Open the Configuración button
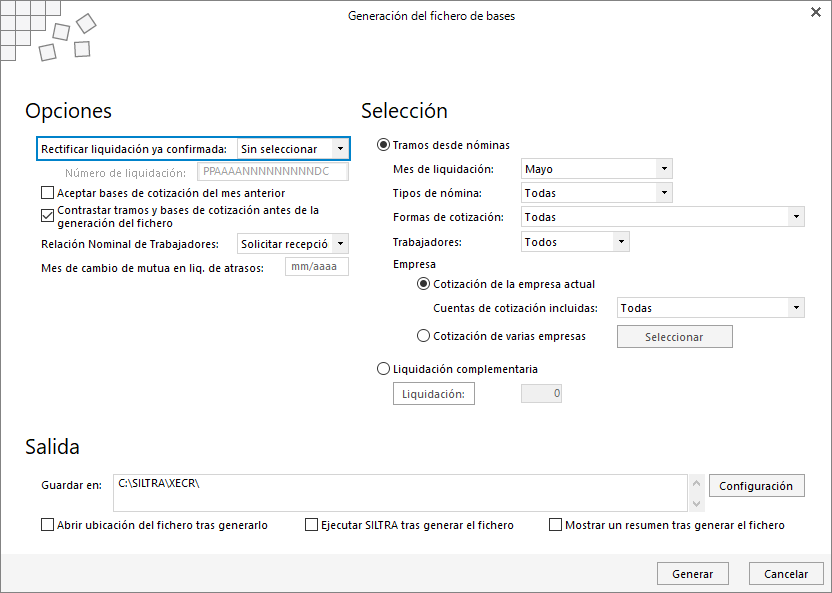The image size is (832, 593). pos(756,486)
